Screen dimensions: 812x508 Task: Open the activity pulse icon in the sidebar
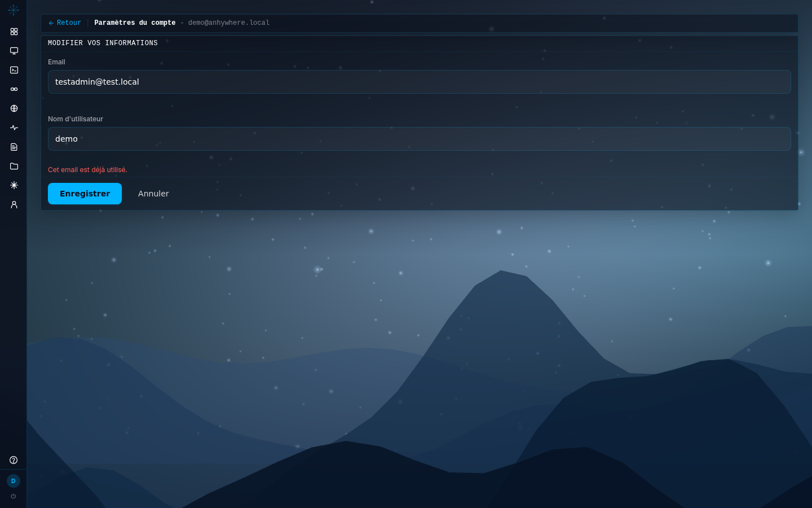tap(14, 128)
